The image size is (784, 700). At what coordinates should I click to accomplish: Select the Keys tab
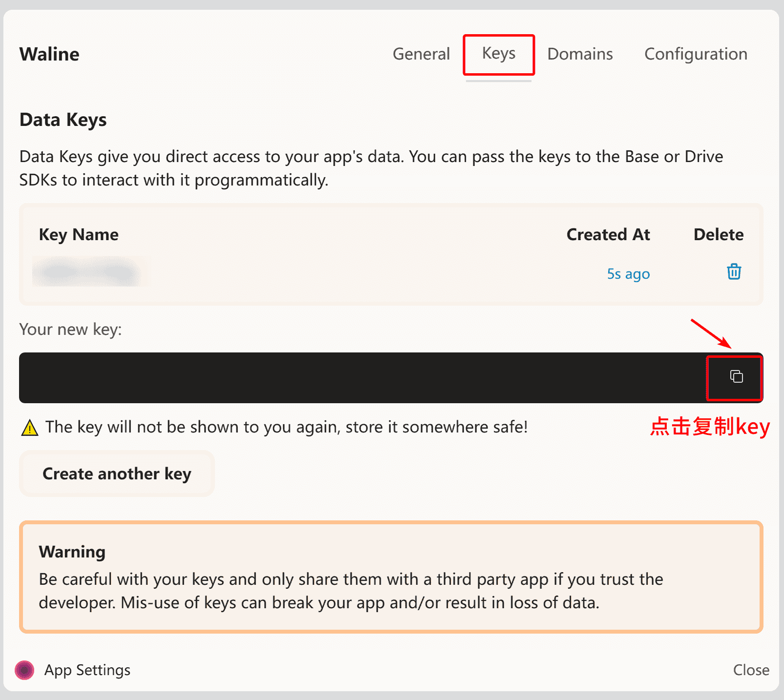pos(498,54)
